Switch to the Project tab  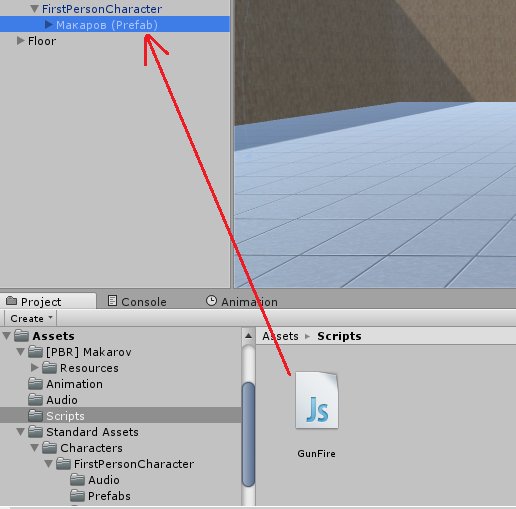click(48, 301)
